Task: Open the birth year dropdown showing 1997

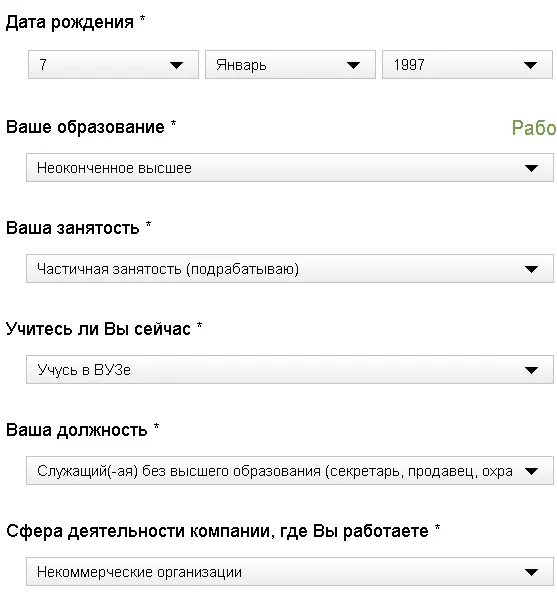Action: coord(467,64)
